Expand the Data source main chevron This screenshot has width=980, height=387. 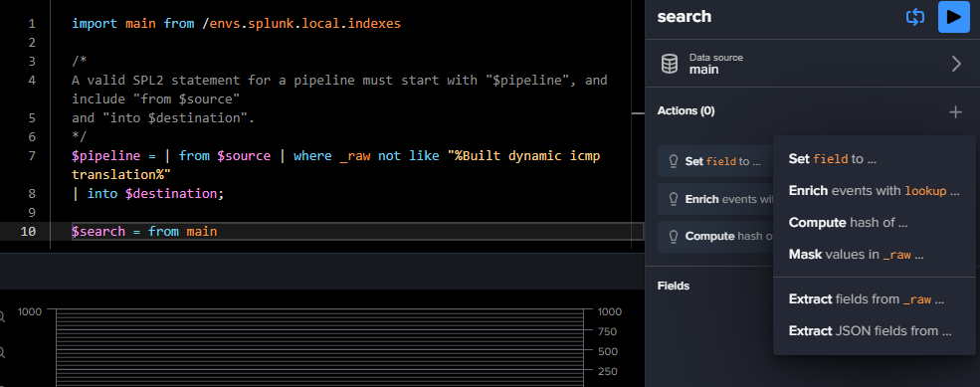(x=956, y=64)
